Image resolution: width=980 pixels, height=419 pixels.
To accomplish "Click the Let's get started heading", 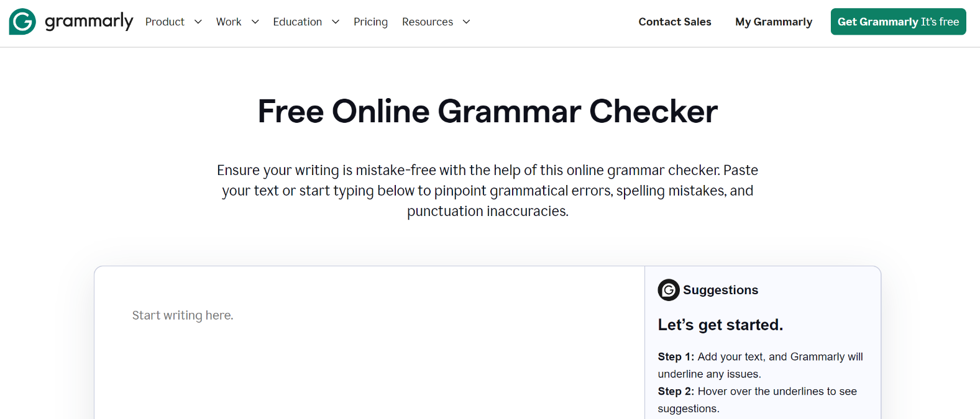I will click(720, 325).
